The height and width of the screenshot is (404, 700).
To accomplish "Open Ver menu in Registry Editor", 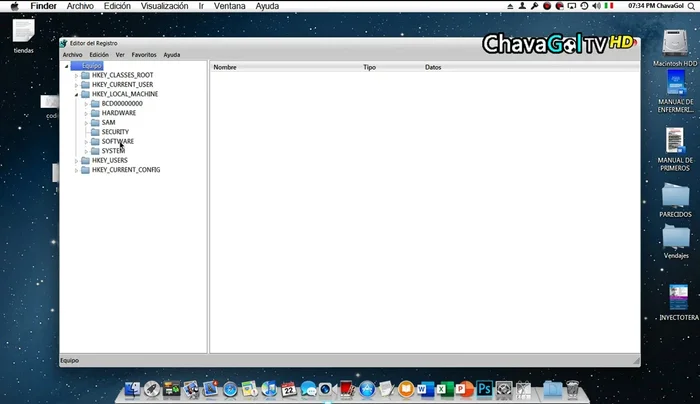I will [120, 54].
